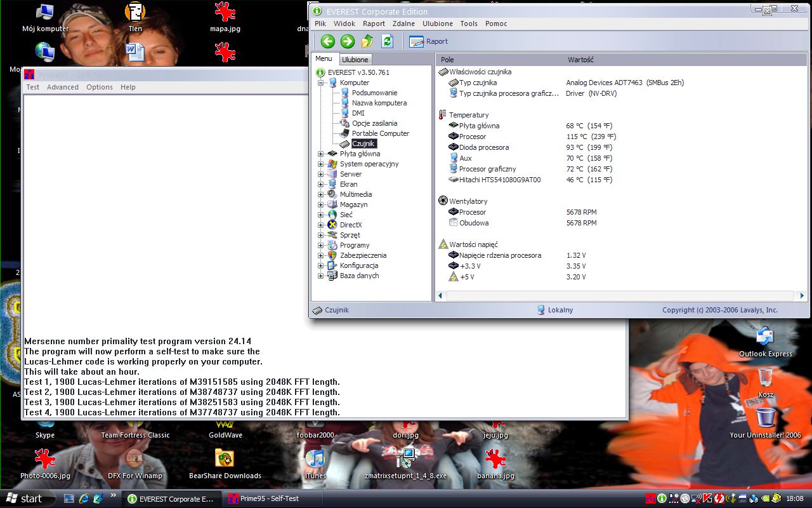This screenshot has width=812, height=508.
Task: Open the Plik menu in EVEREST
Action: [x=320, y=23]
